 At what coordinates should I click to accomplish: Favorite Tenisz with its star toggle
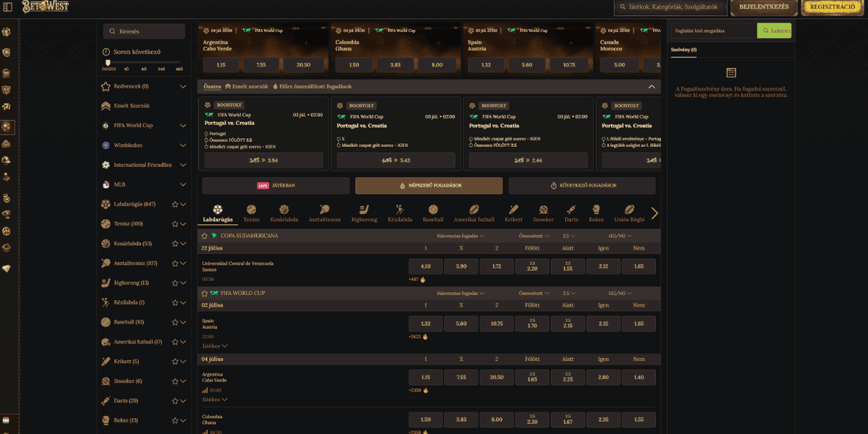tap(174, 224)
